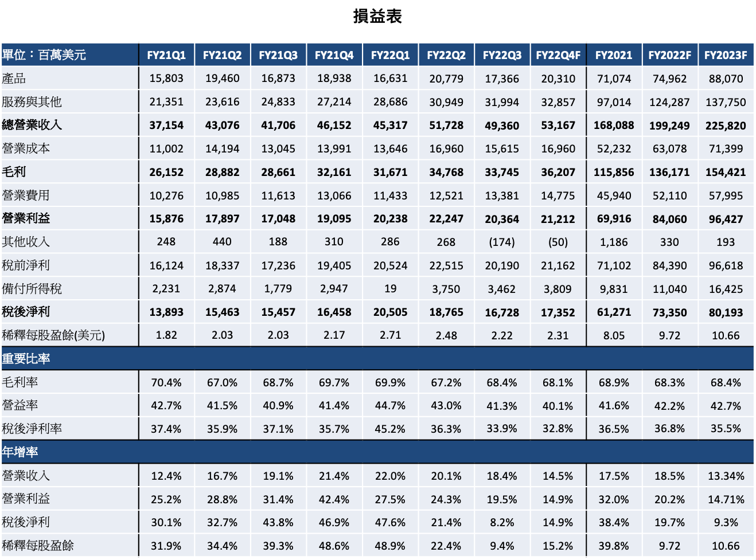Select FY22Q1 備付所得稅 value 19
Screen dimensions: 756x560
[390, 289]
